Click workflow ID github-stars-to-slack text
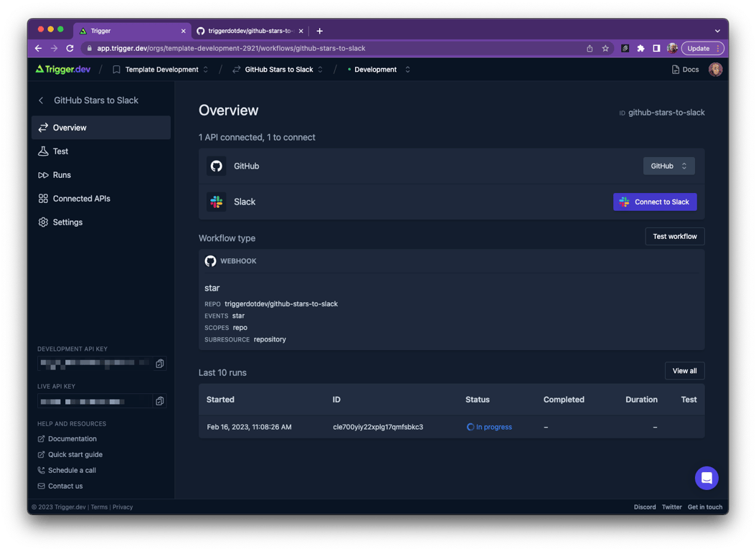756x551 pixels. [x=666, y=113]
